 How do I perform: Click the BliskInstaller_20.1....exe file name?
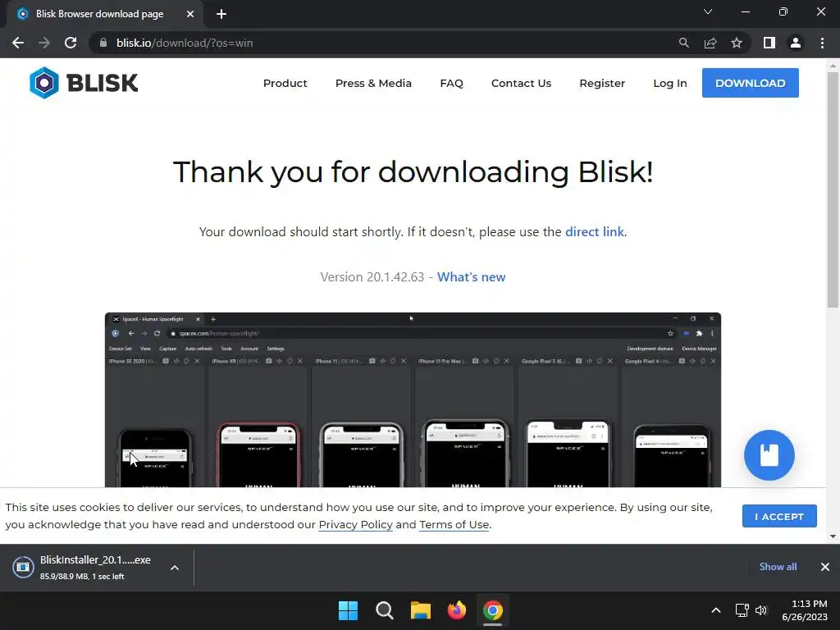pos(95,559)
